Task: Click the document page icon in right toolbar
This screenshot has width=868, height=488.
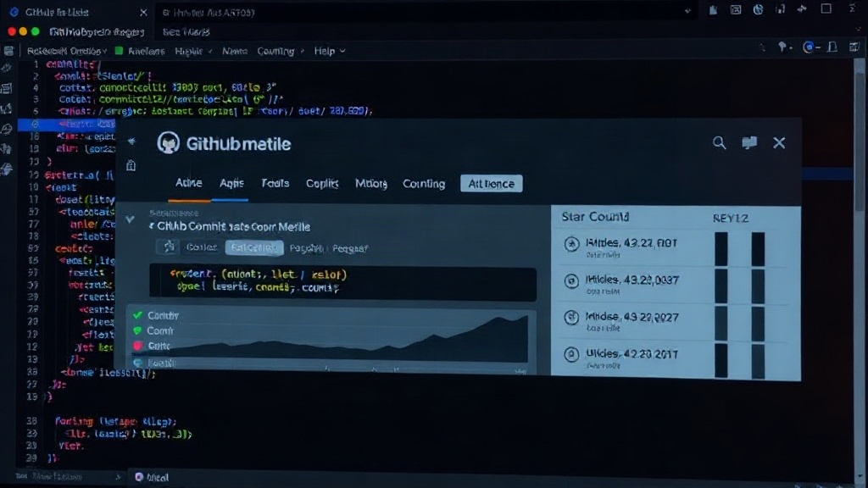Action: coord(832,47)
